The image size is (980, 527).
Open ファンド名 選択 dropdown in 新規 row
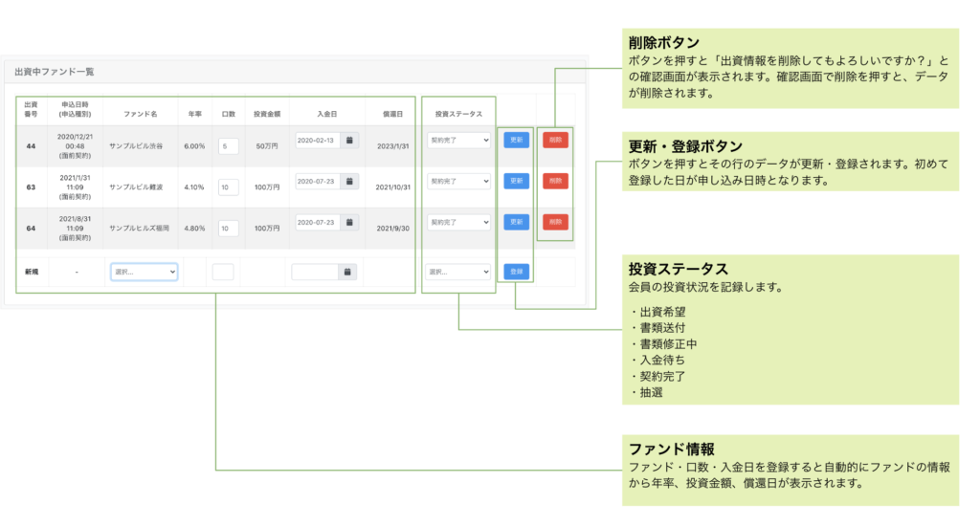coord(144,272)
